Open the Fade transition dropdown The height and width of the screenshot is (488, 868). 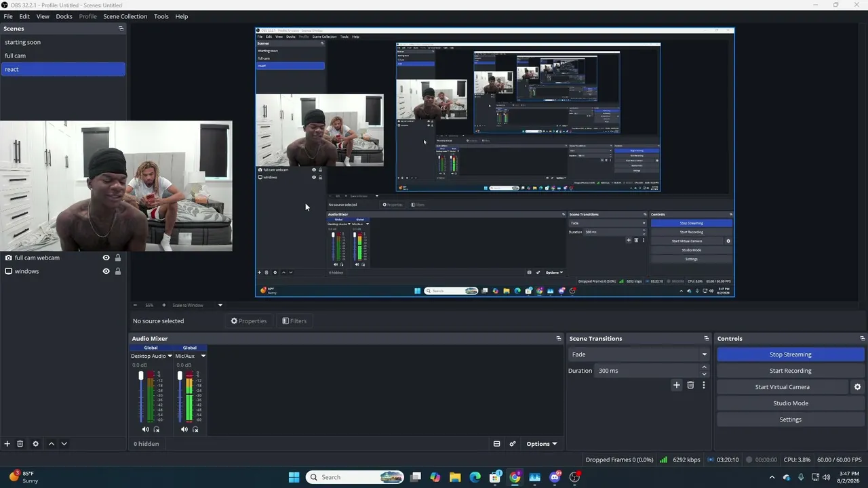click(x=639, y=354)
